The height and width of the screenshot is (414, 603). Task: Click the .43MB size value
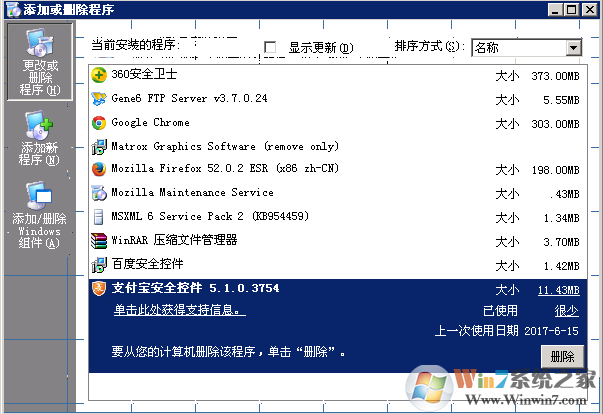(565, 194)
